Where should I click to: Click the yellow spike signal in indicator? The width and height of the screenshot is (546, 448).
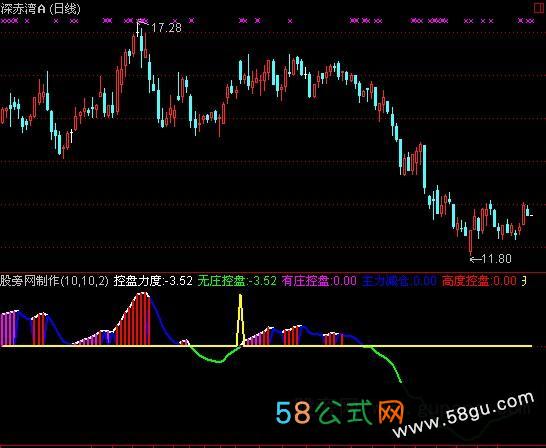tap(240, 319)
